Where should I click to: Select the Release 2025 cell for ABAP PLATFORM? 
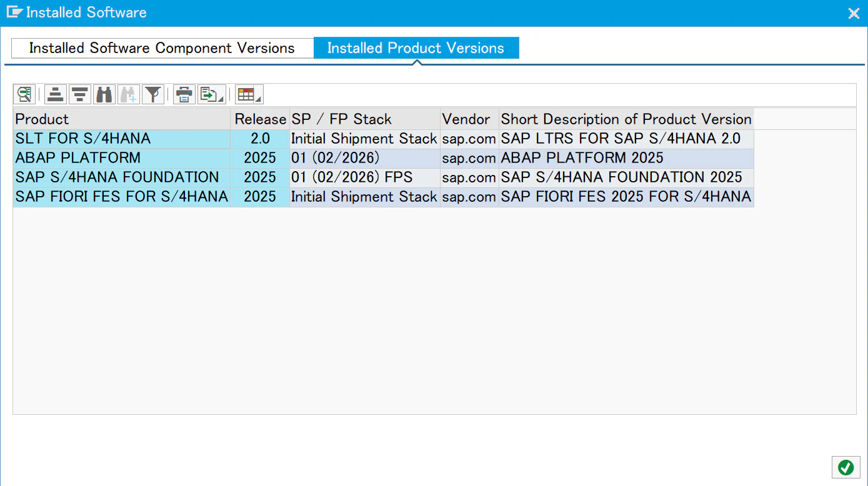tap(261, 158)
